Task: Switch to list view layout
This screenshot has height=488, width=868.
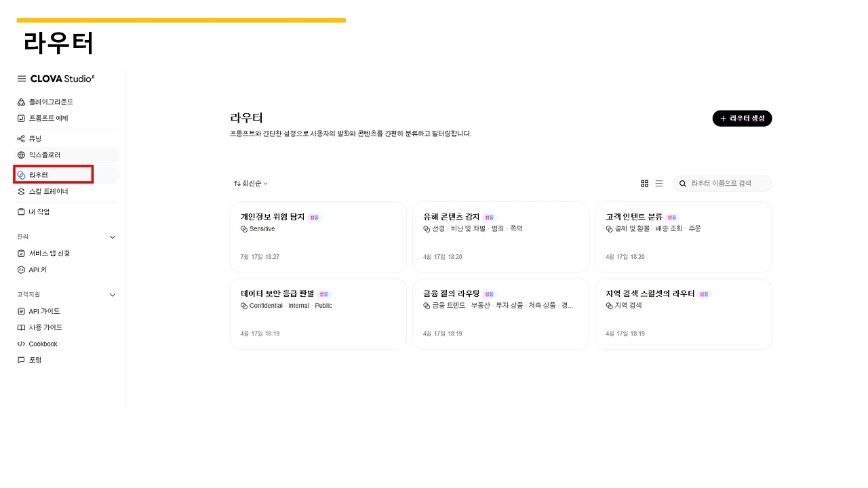Action: [x=659, y=183]
